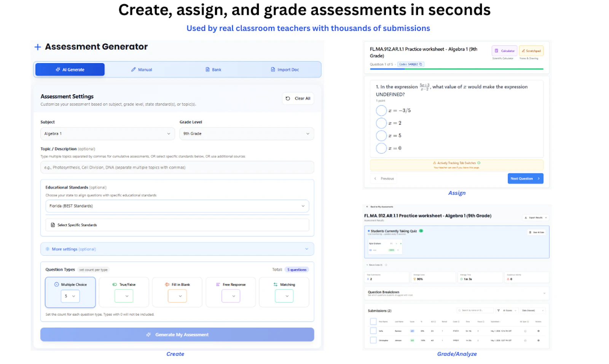Image resolution: width=609 pixels, height=364 pixels.
Task: Click the Free Response lines icon
Action: click(218, 285)
